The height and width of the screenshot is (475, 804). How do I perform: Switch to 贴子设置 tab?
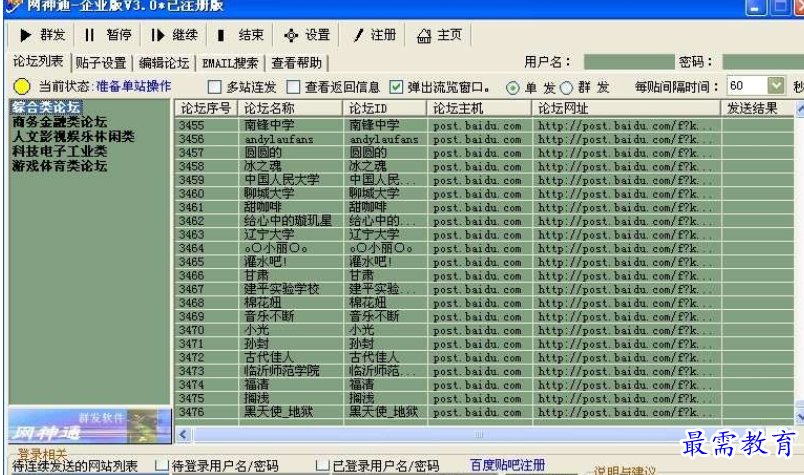101,63
